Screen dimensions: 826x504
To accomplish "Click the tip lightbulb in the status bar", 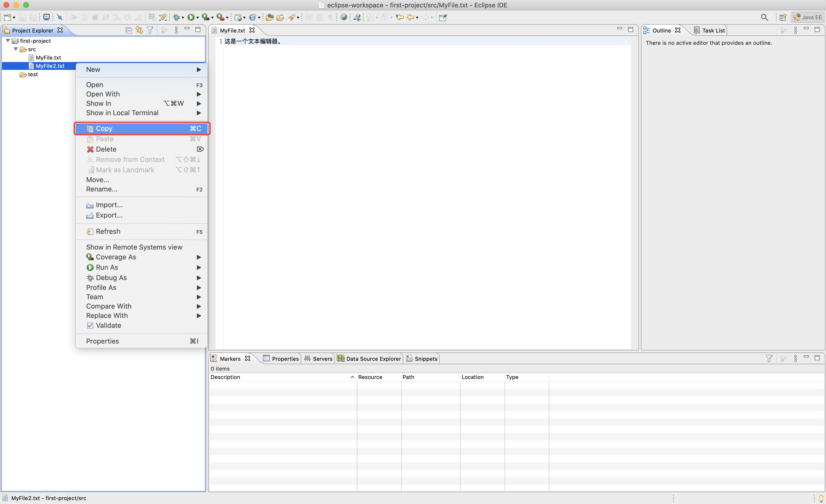I will (x=821, y=498).
